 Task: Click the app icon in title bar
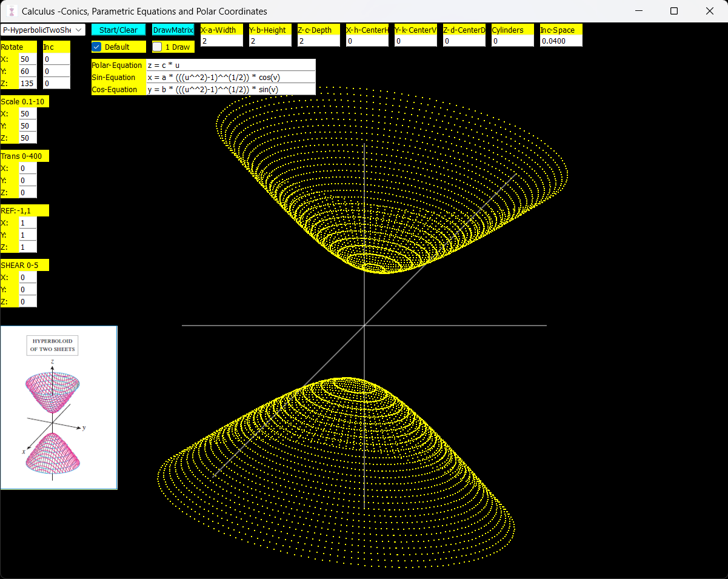click(11, 11)
